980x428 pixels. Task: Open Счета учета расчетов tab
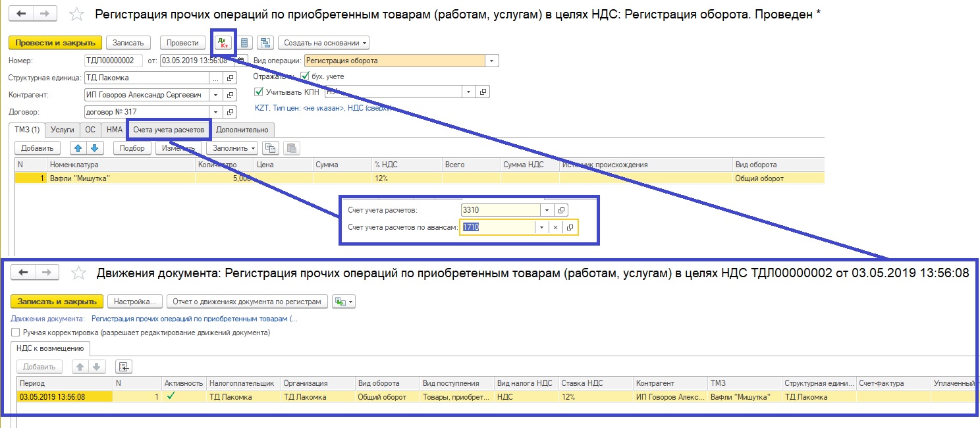pos(169,130)
